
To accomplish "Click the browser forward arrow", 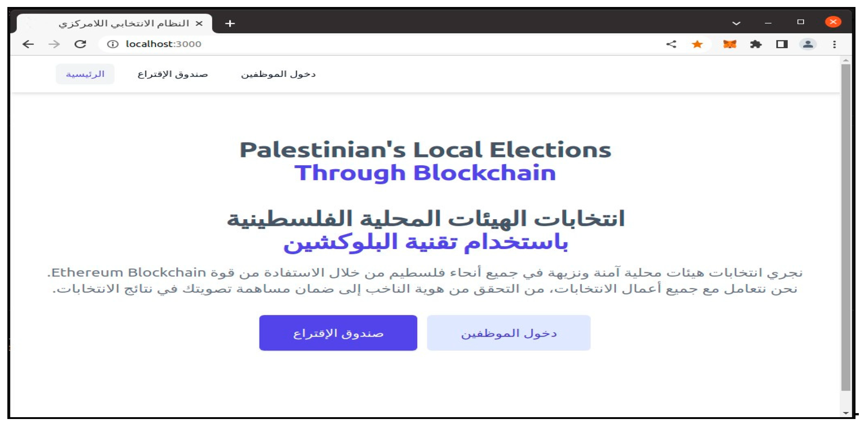I will click(x=54, y=45).
